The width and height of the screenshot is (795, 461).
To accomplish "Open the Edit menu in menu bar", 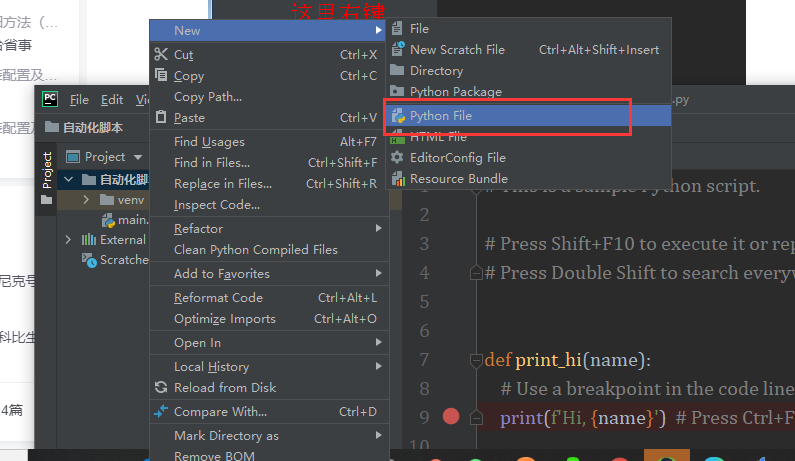I will coord(112,100).
